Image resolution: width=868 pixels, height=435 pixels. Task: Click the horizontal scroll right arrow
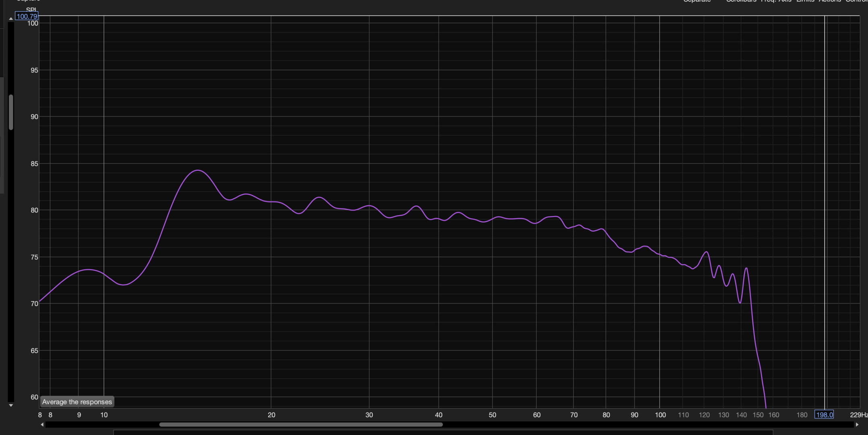coord(857,425)
